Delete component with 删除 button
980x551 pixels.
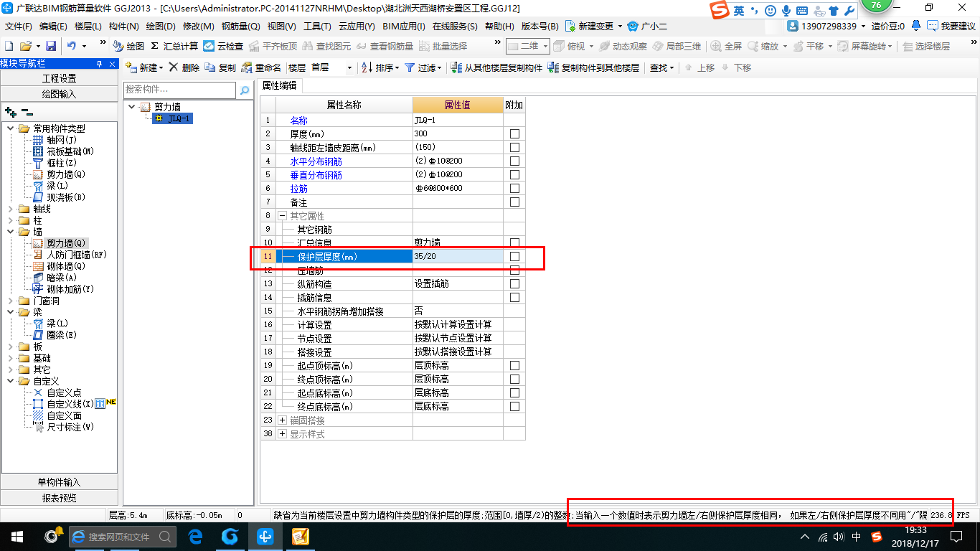pyautogui.click(x=184, y=67)
